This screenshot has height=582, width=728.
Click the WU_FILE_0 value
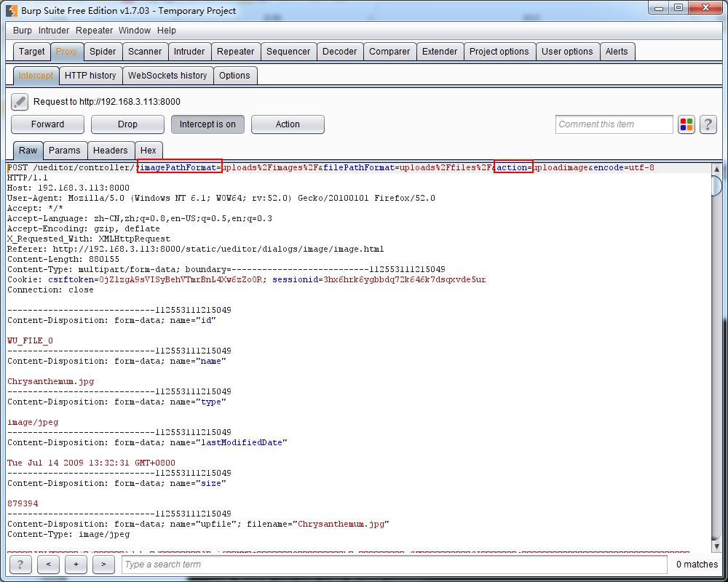pos(30,340)
